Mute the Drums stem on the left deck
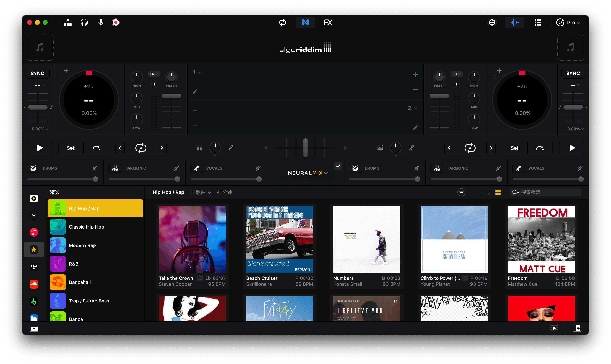 click(95, 168)
